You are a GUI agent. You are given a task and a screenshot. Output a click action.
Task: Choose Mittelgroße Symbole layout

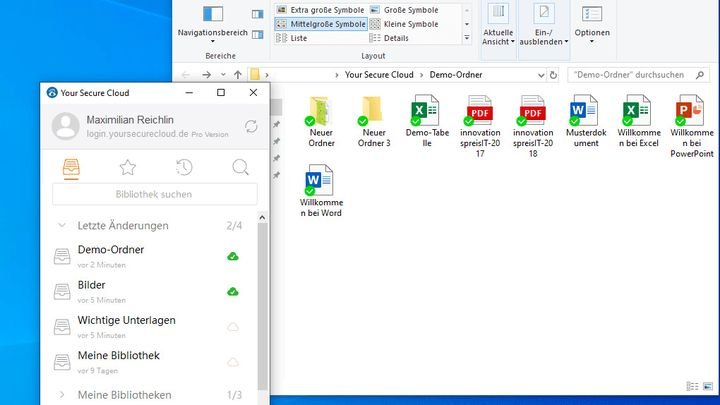(x=321, y=24)
